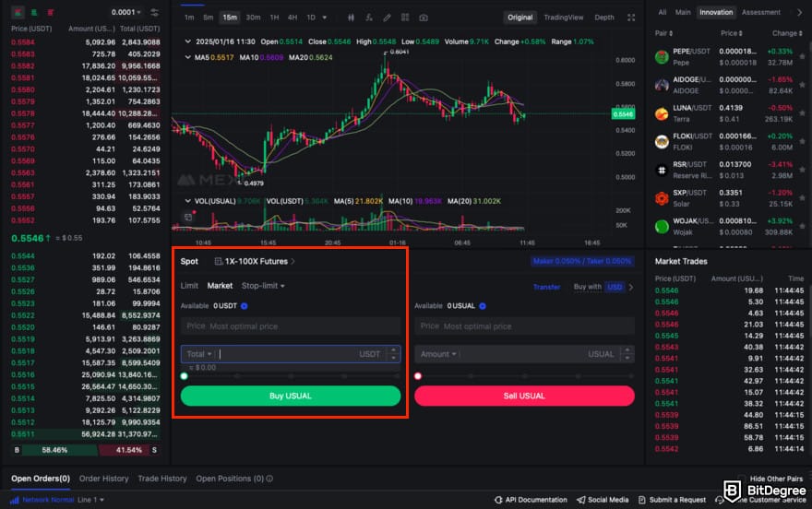This screenshot has width=812, height=509.
Task: Tick the Hide Other Pairs checkbox
Action: 742,479
